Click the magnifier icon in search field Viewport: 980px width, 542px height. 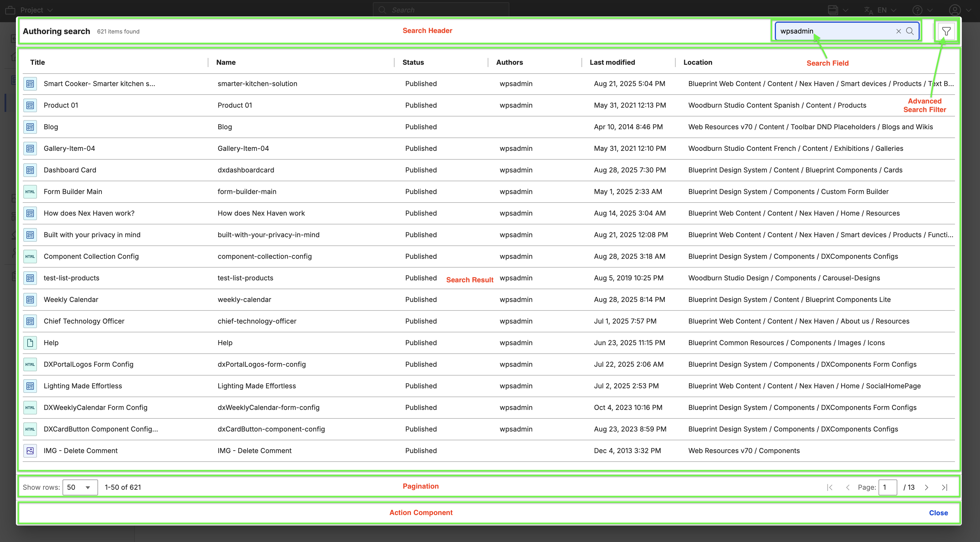[910, 31]
